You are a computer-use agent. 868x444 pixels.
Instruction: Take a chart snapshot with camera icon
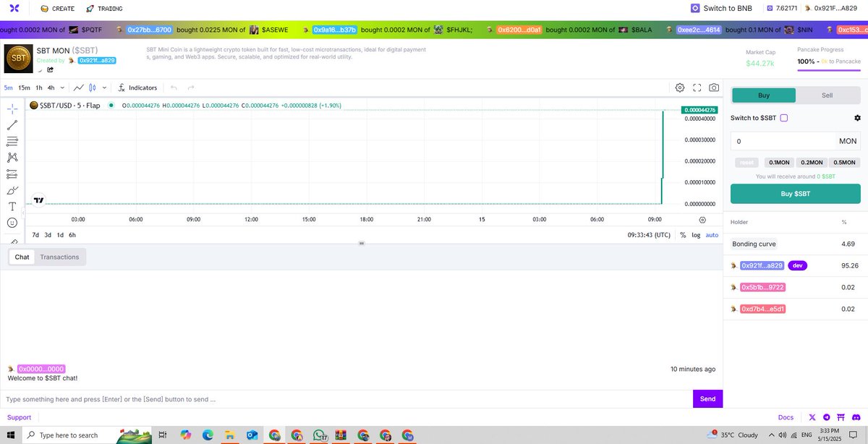click(x=714, y=87)
